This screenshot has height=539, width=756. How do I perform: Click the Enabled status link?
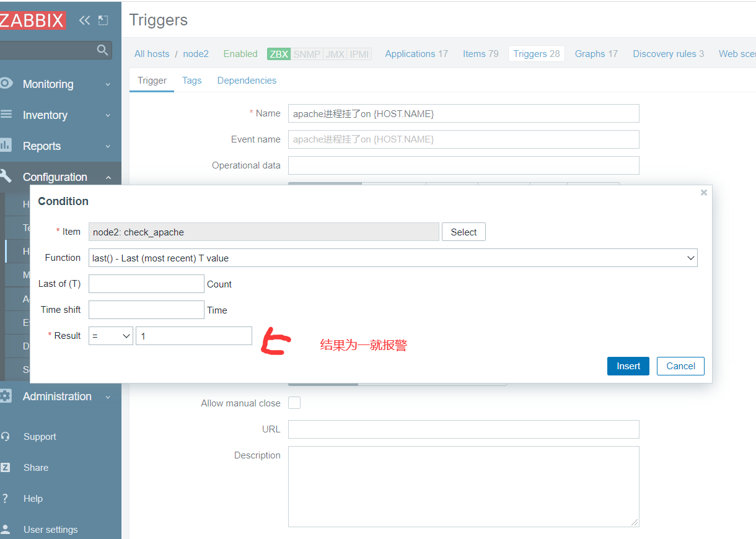(240, 54)
